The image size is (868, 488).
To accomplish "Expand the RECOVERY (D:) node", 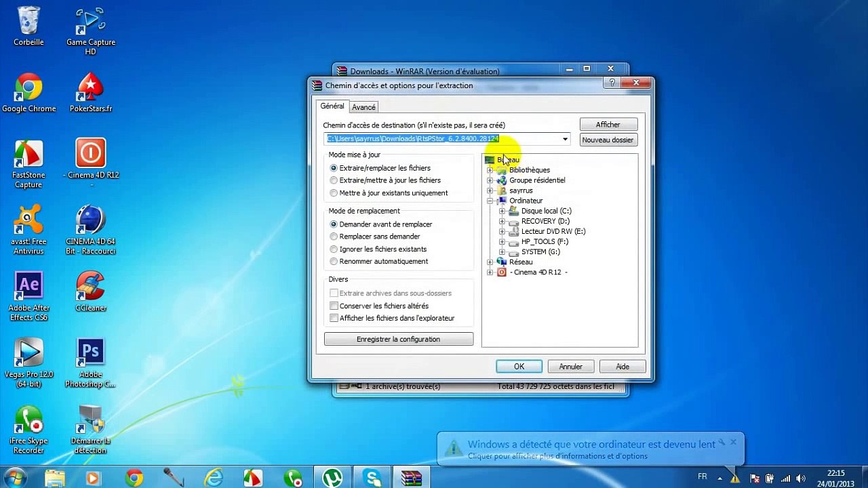I will click(x=502, y=221).
